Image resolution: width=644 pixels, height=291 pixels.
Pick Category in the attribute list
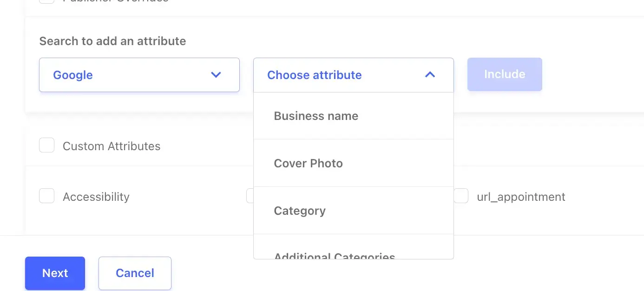(x=300, y=211)
